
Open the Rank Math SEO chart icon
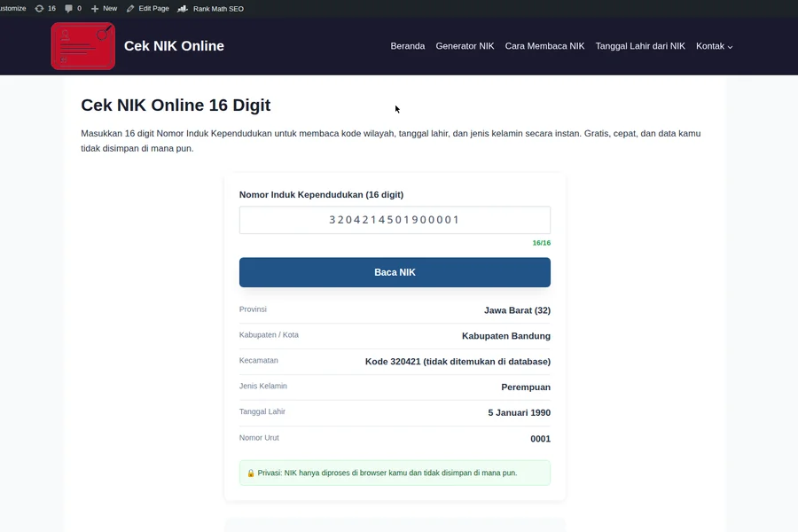tap(183, 9)
